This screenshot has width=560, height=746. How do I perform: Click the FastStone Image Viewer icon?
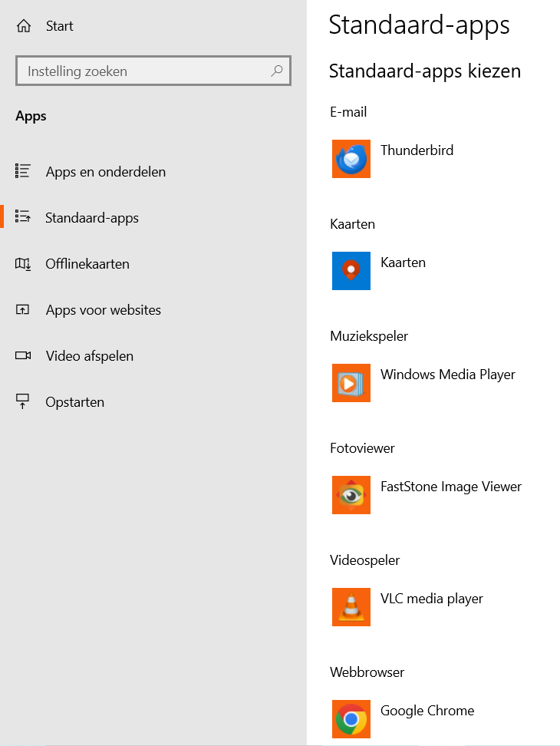tap(351, 495)
